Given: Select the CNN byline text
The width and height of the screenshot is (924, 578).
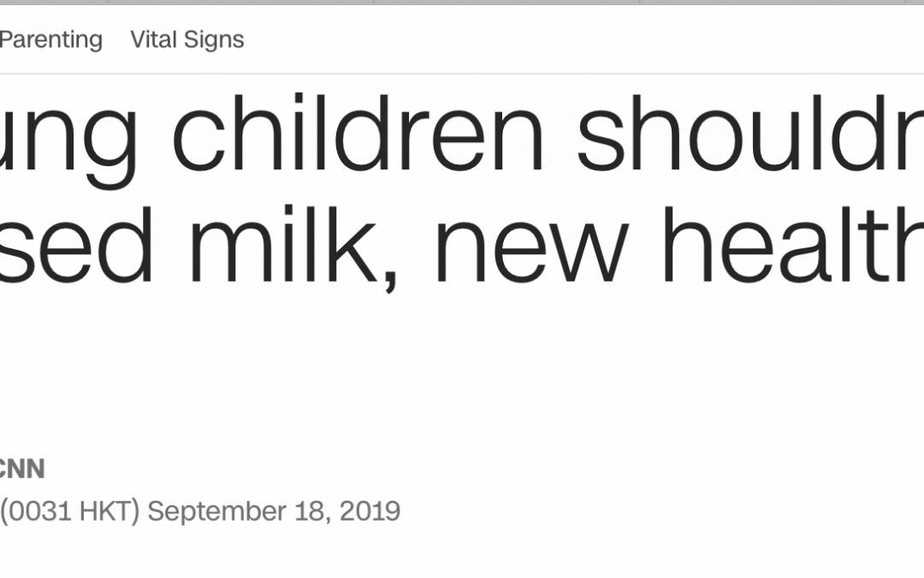Looking at the screenshot, I should [x=21, y=468].
